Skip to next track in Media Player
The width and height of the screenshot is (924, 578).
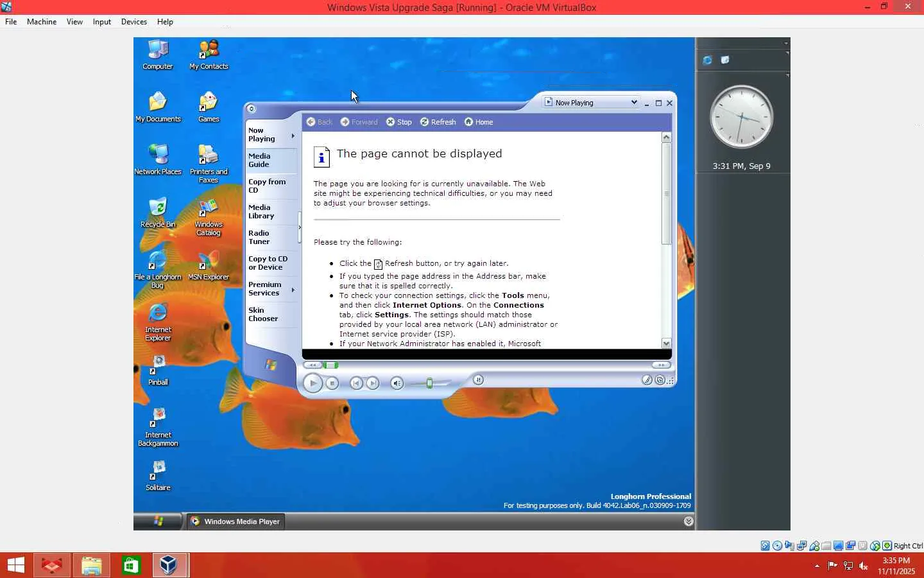click(373, 383)
